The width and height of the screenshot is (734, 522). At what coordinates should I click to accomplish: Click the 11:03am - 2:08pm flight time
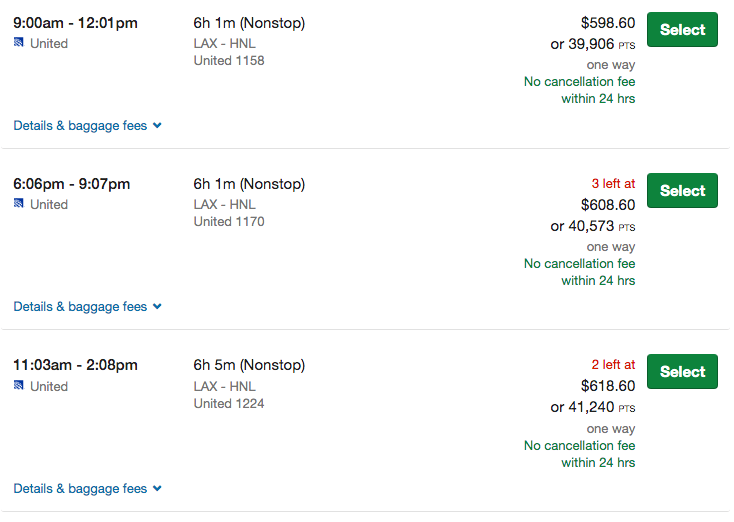[75, 365]
